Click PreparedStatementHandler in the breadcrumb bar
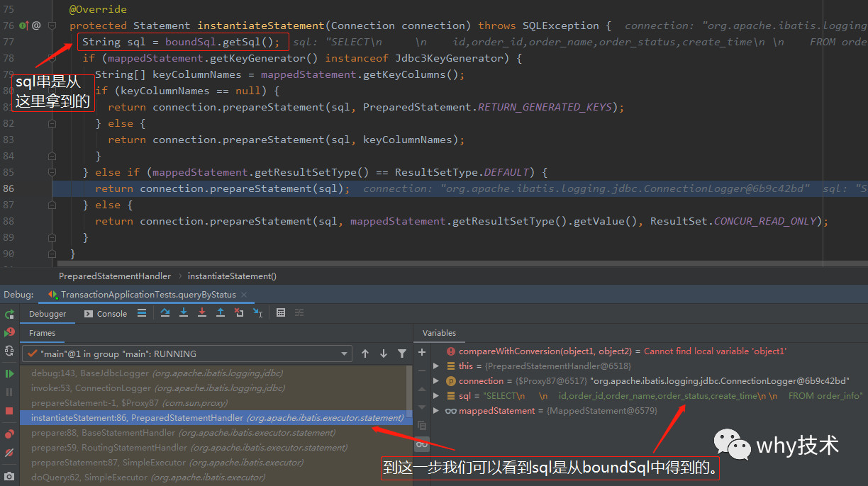Viewport: 868px width, 486px height. tap(115, 276)
